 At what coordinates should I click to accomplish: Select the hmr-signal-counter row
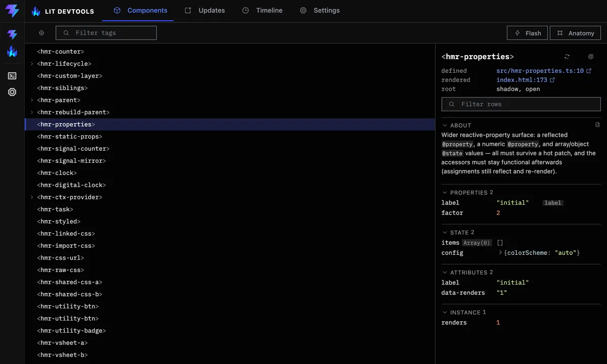point(230,149)
